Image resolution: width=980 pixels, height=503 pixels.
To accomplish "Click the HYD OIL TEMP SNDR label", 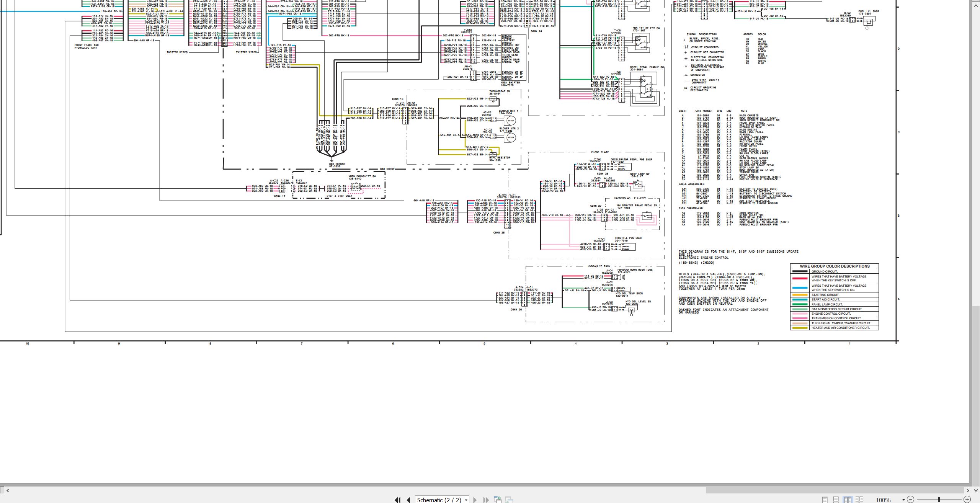I will point(629,293).
